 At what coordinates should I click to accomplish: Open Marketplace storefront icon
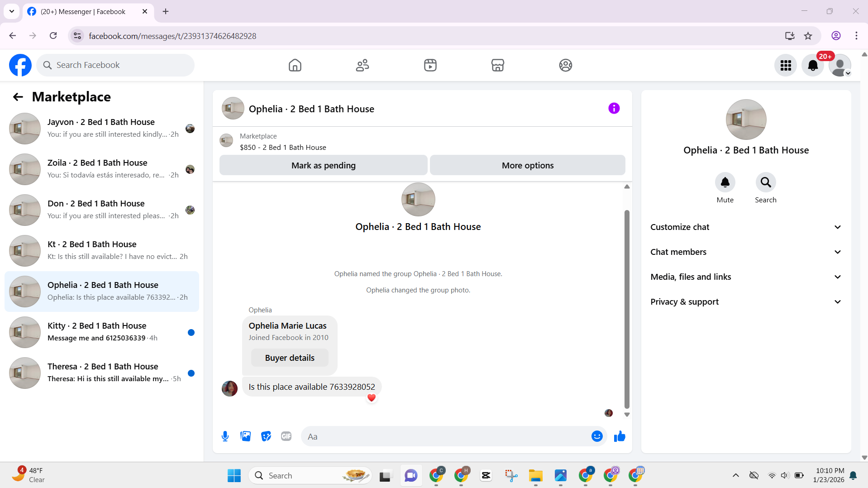[498, 65]
